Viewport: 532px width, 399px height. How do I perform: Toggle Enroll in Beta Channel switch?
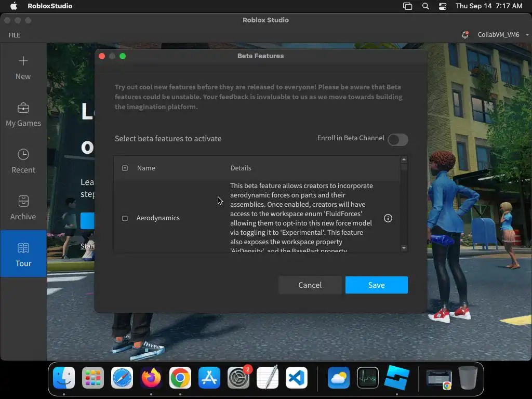coord(397,139)
